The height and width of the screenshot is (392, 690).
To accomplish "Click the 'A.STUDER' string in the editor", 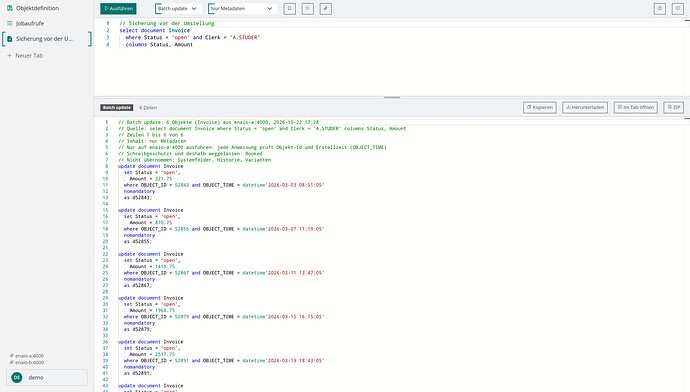I will tap(245, 37).
